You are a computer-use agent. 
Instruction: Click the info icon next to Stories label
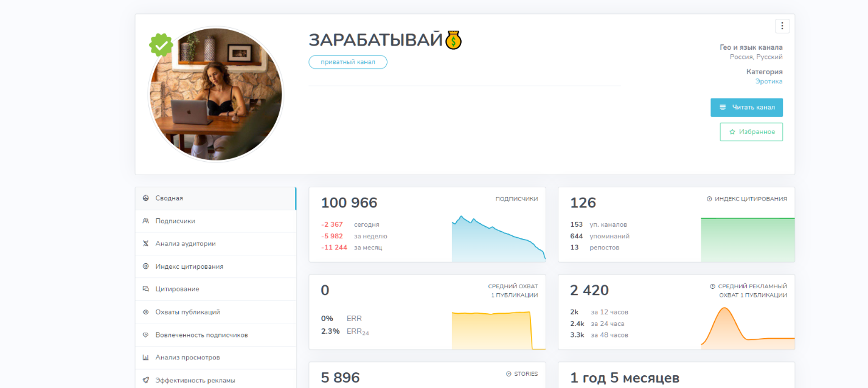pos(508,374)
